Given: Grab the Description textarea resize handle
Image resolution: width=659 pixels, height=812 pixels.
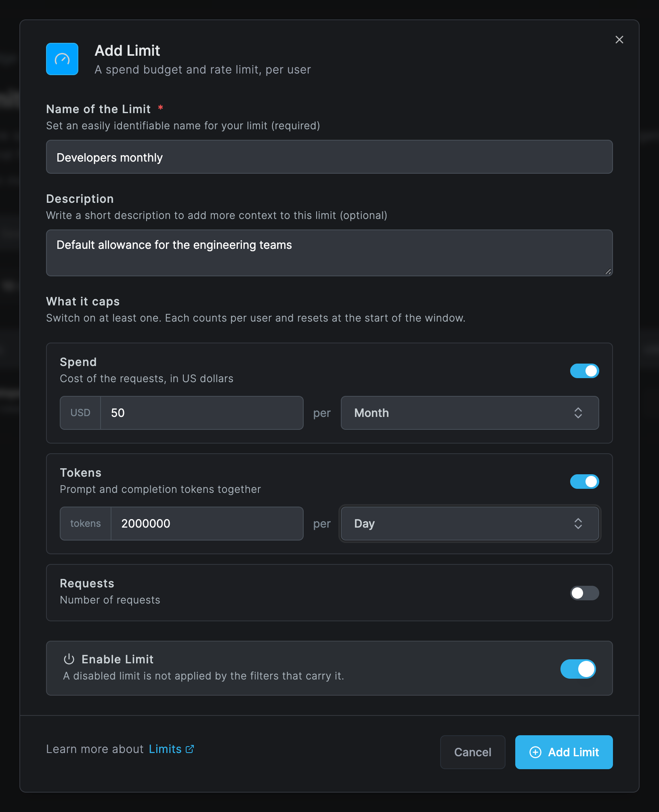Looking at the screenshot, I should pos(608,271).
